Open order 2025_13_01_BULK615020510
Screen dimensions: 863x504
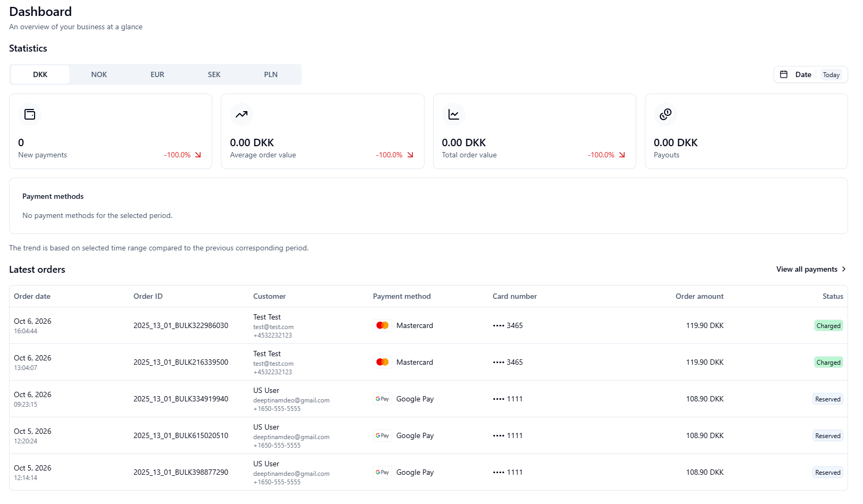pyautogui.click(x=181, y=435)
